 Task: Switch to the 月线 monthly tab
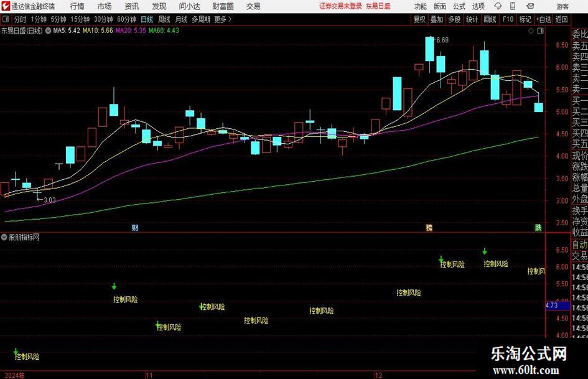[181, 19]
